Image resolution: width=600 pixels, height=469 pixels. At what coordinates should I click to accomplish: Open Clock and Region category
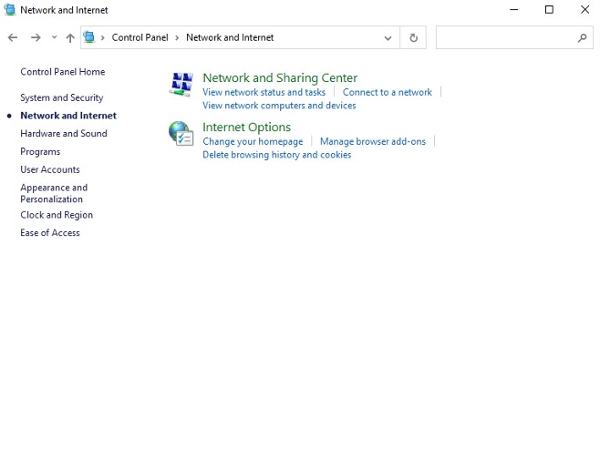(x=57, y=215)
